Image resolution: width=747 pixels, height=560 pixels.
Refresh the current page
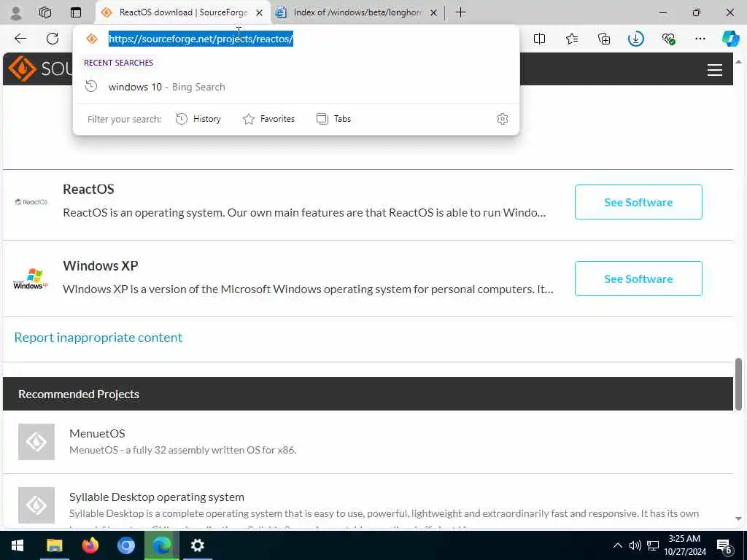pyautogui.click(x=53, y=39)
